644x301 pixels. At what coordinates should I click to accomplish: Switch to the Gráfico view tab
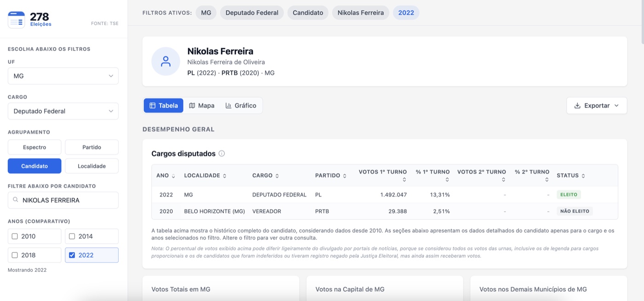click(x=241, y=105)
